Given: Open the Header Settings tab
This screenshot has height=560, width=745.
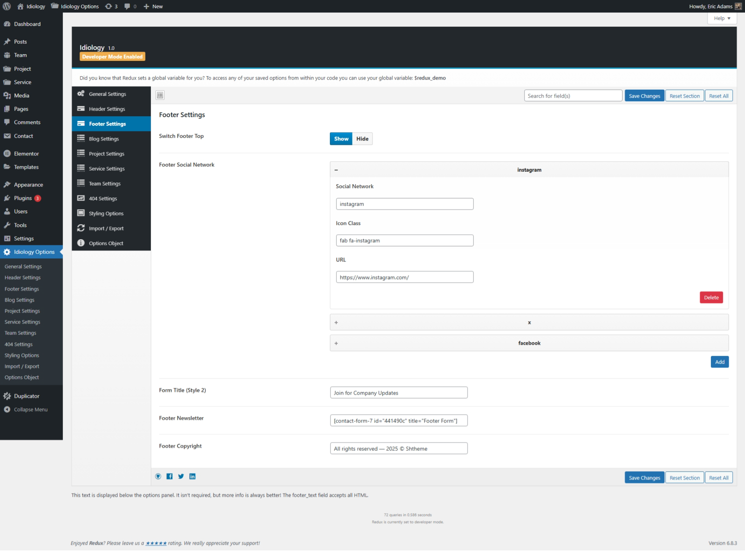Looking at the screenshot, I should coord(107,109).
